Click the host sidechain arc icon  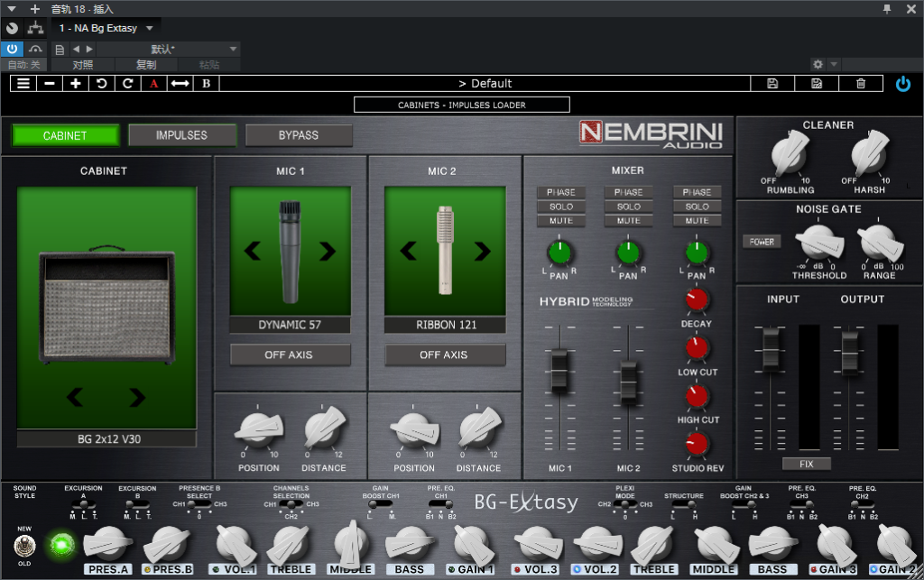[35, 49]
